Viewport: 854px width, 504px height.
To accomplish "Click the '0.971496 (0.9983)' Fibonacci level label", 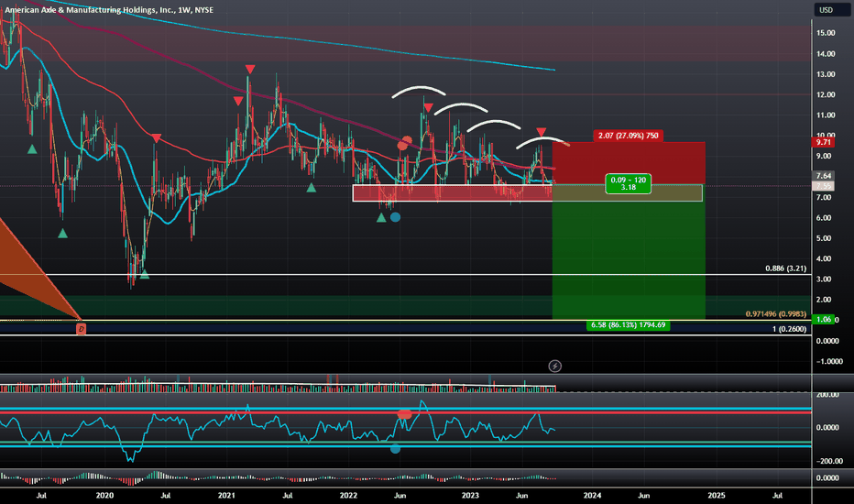I will [775, 313].
